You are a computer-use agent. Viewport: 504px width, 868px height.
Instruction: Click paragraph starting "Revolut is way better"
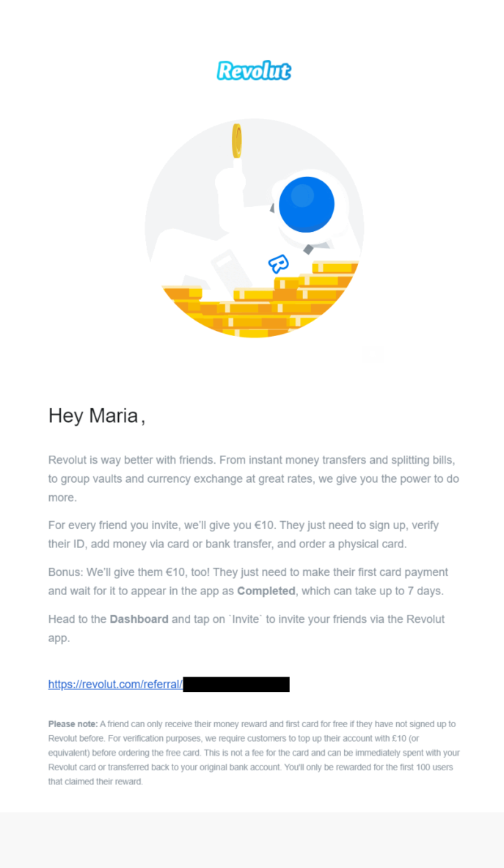pos(254,478)
